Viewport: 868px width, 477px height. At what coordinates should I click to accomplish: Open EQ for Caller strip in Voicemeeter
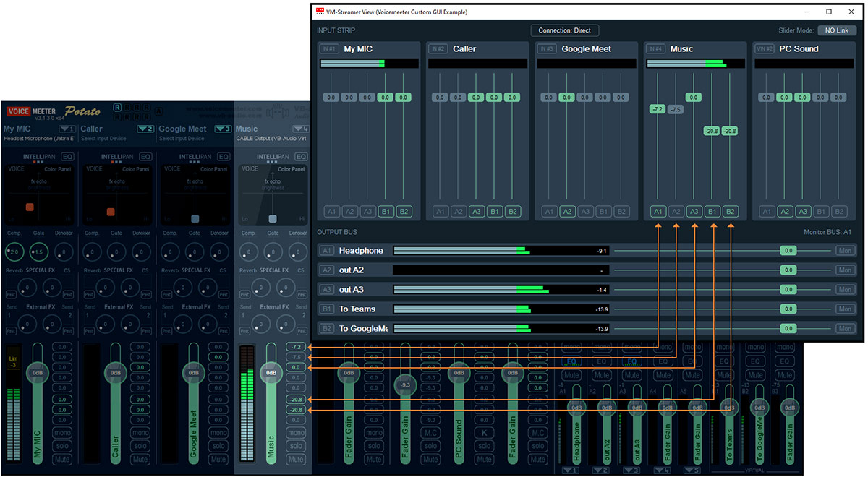tap(145, 156)
